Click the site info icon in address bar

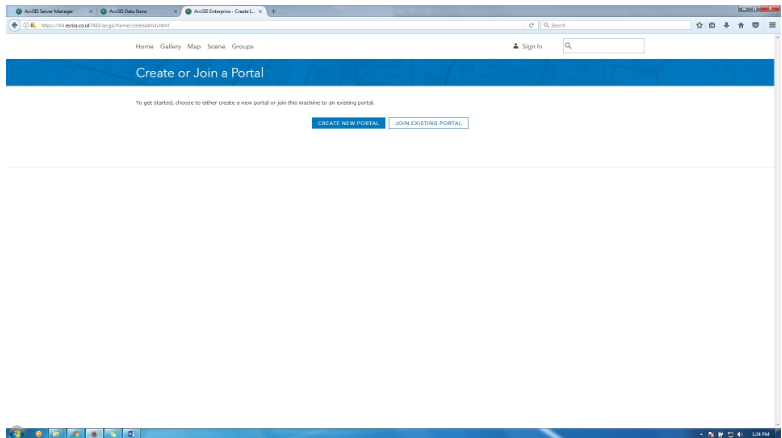pos(26,25)
